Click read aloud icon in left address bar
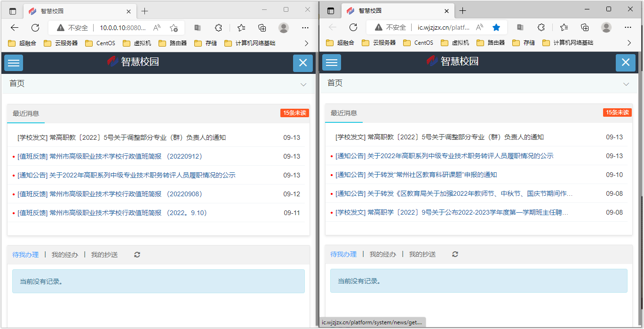The height and width of the screenshot is (329, 644). (157, 28)
